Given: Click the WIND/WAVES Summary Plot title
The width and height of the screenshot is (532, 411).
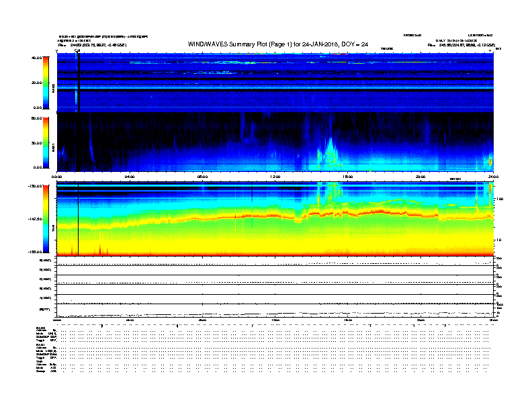Looking at the screenshot, I should click(x=278, y=44).
